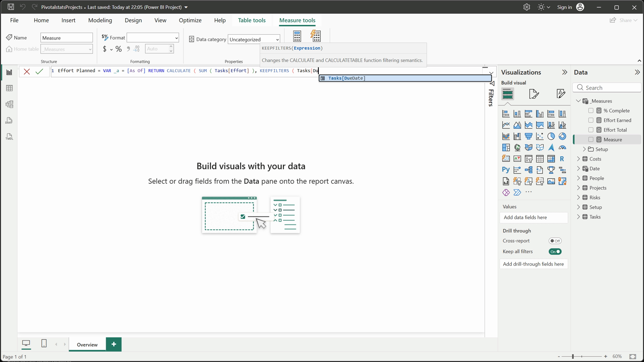
Task: Check the Measure field checkbox
Action: click(591, 140)
